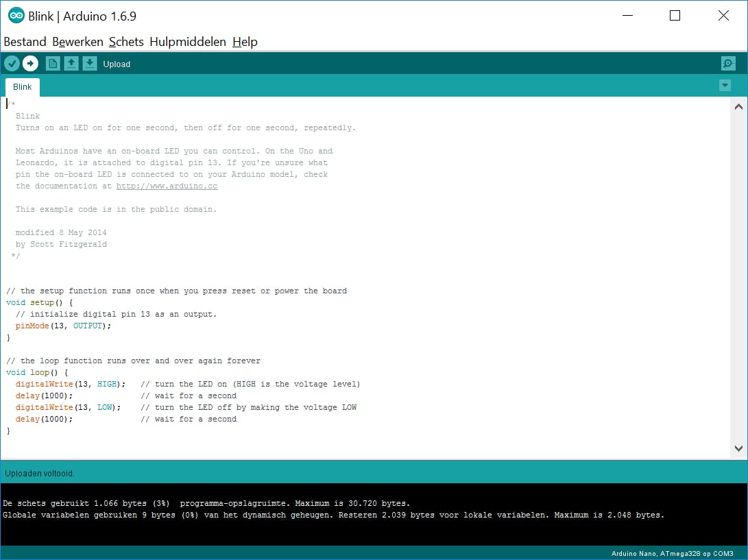
Task: Click the 'Uploaden voltooid.' status message
Action: click(40, 474)
